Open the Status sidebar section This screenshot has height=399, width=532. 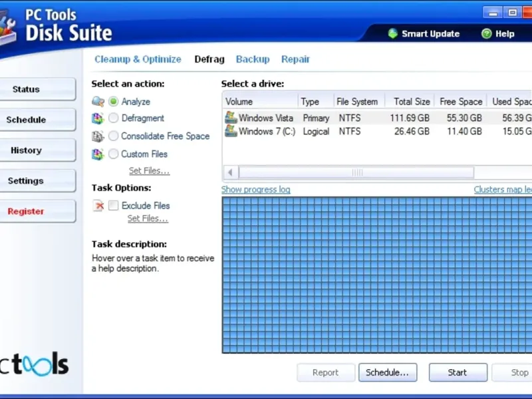[37, 89]
